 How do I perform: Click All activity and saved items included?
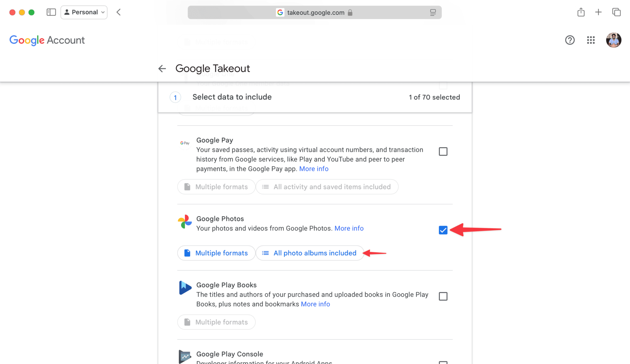(x=327, y=187)
